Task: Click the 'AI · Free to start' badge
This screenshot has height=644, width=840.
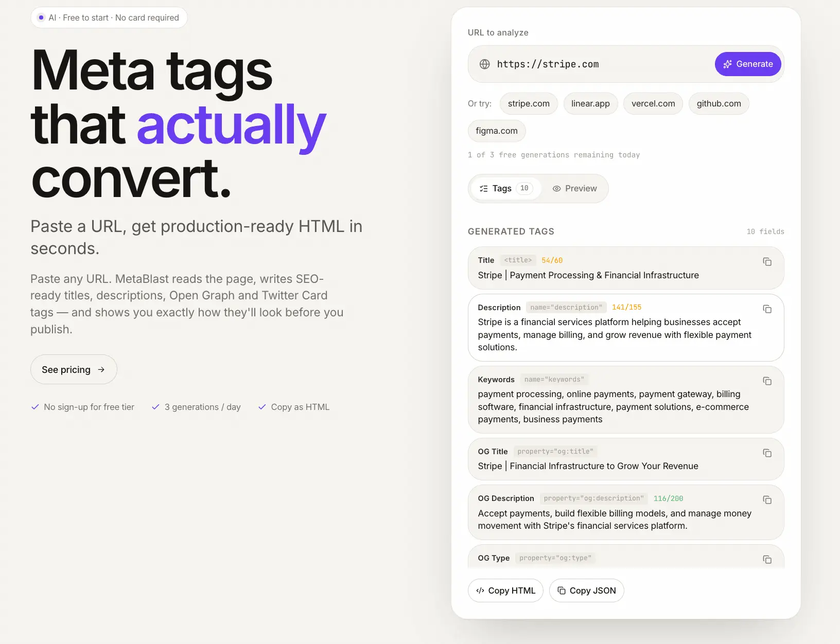Action: [x=109, y=17]
